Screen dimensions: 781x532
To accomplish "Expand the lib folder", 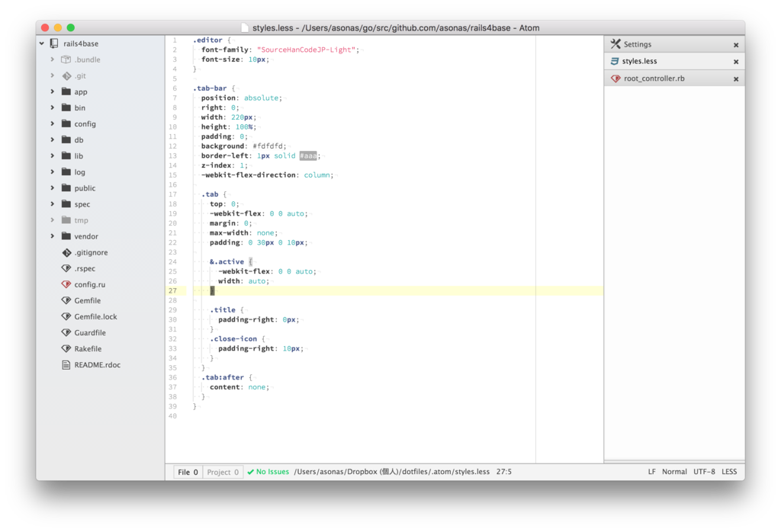I will tap(53, 155).
